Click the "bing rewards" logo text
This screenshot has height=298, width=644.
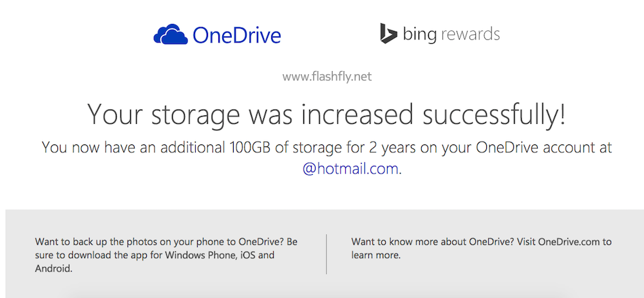pos(451,34)
